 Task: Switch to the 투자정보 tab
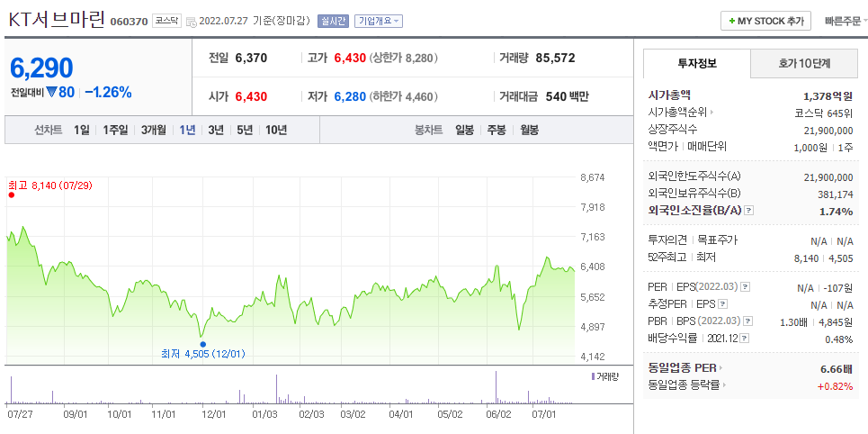697,63
